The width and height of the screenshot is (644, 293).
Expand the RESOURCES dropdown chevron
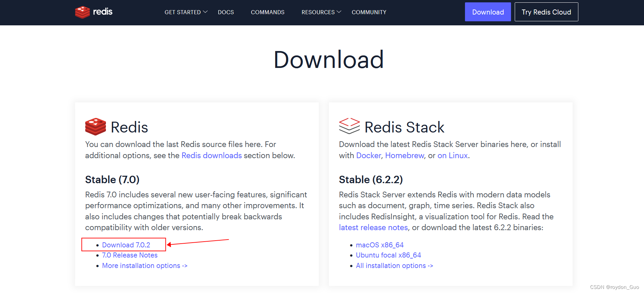tap(339, 12)
